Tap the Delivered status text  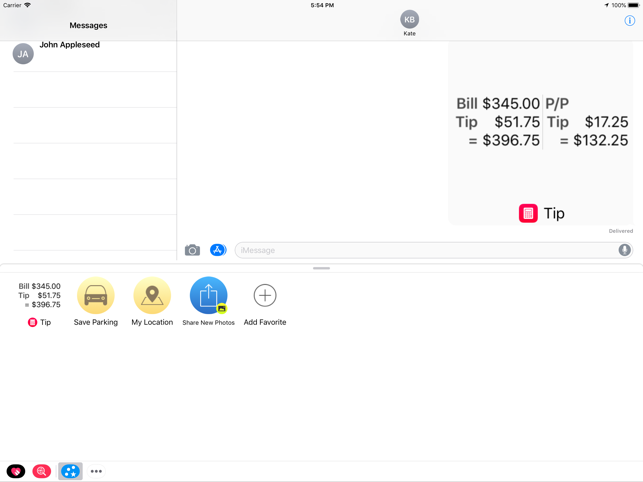click(x=620, y=231)
